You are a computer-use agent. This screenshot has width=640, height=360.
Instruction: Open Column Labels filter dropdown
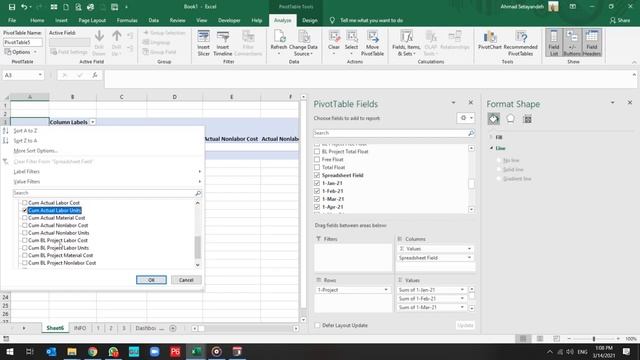93,122
